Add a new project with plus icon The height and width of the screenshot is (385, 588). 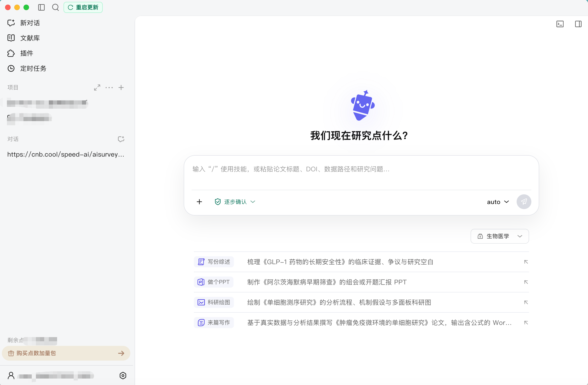121,87
